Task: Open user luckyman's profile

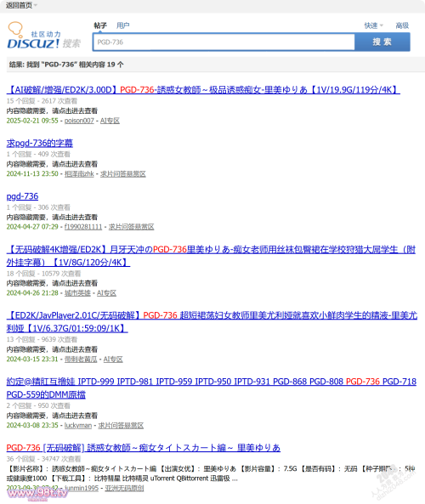Action: [78, 426]
